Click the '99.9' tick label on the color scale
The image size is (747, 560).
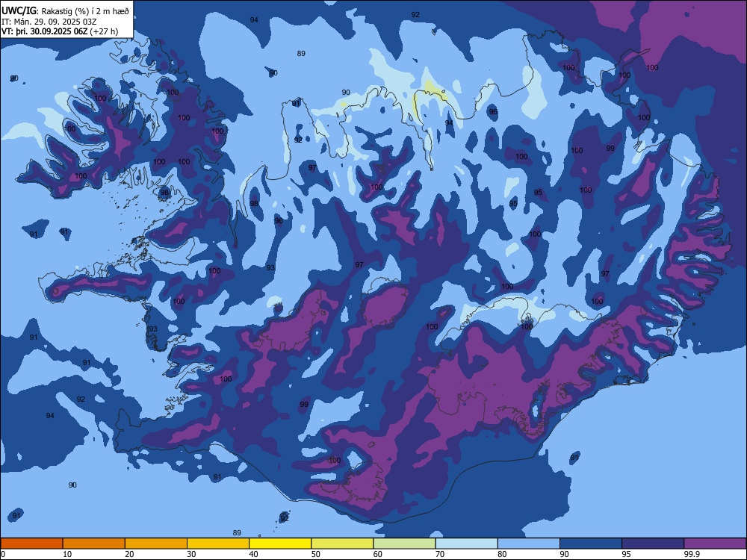click(x=692, y=554)
